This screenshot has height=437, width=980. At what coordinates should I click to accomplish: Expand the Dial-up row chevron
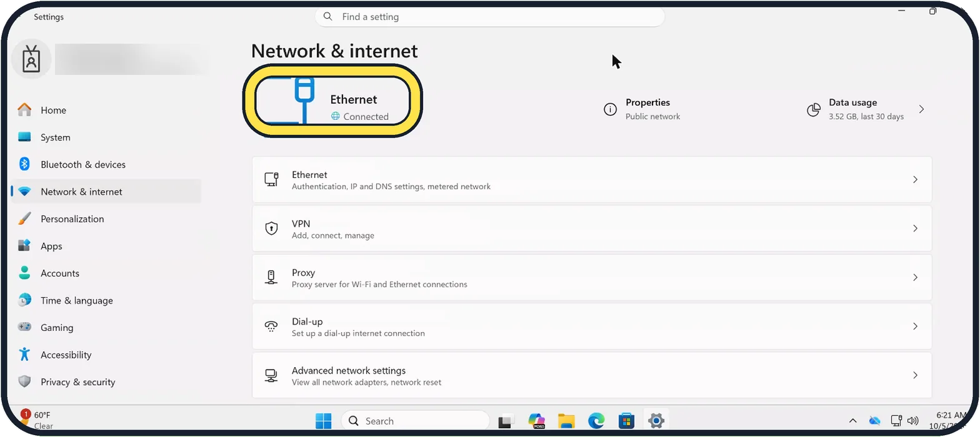(915, 326)
